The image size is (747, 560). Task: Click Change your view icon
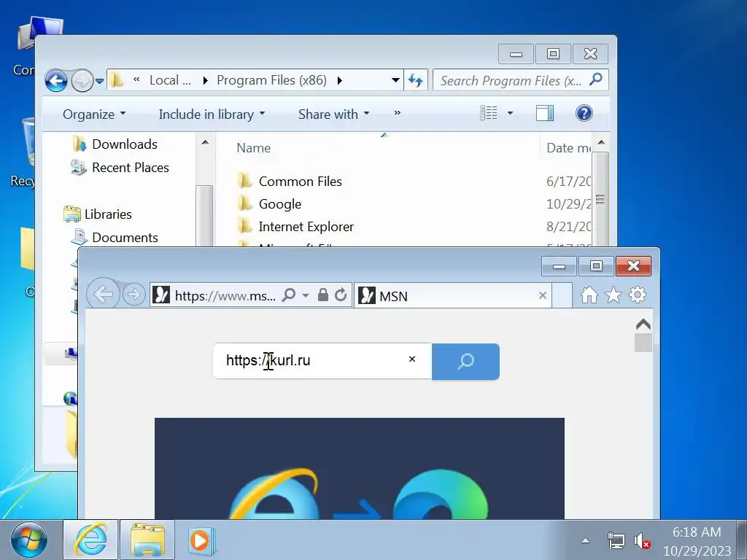[488, 113]
